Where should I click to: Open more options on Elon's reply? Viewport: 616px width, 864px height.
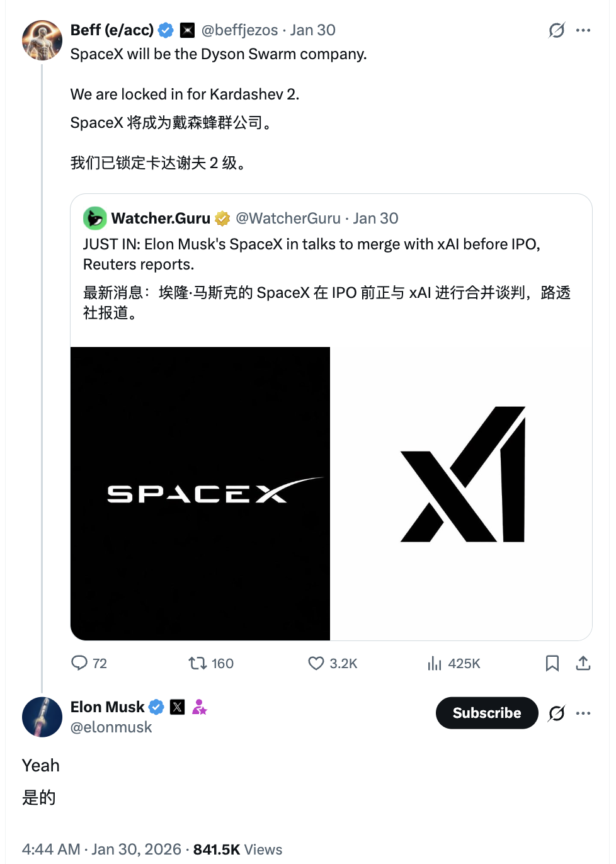pos(584,713)
